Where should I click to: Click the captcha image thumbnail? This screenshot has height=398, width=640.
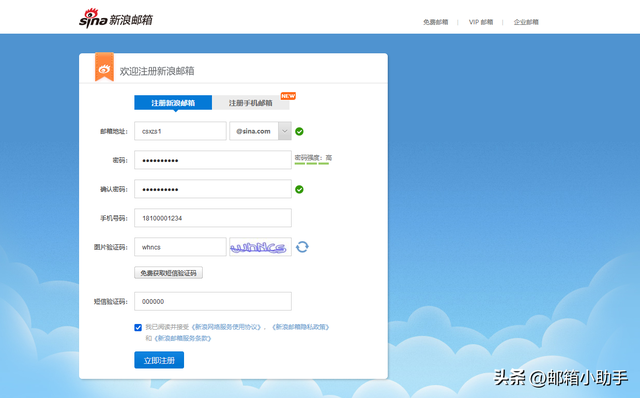coord(260,247)
